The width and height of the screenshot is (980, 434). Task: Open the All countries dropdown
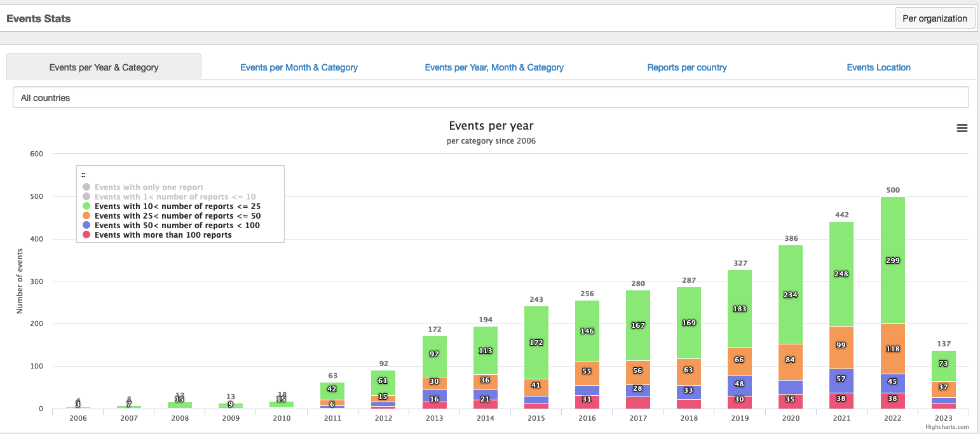pos(491,98)
